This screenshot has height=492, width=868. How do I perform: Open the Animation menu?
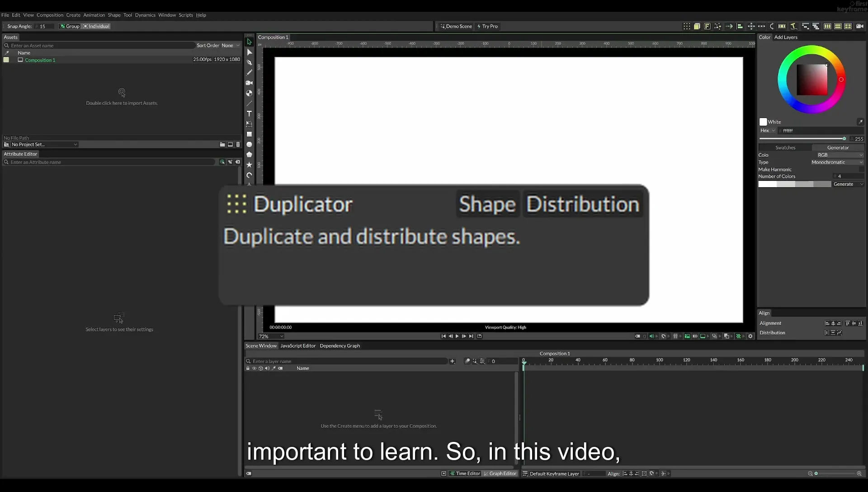pos(94,15)
